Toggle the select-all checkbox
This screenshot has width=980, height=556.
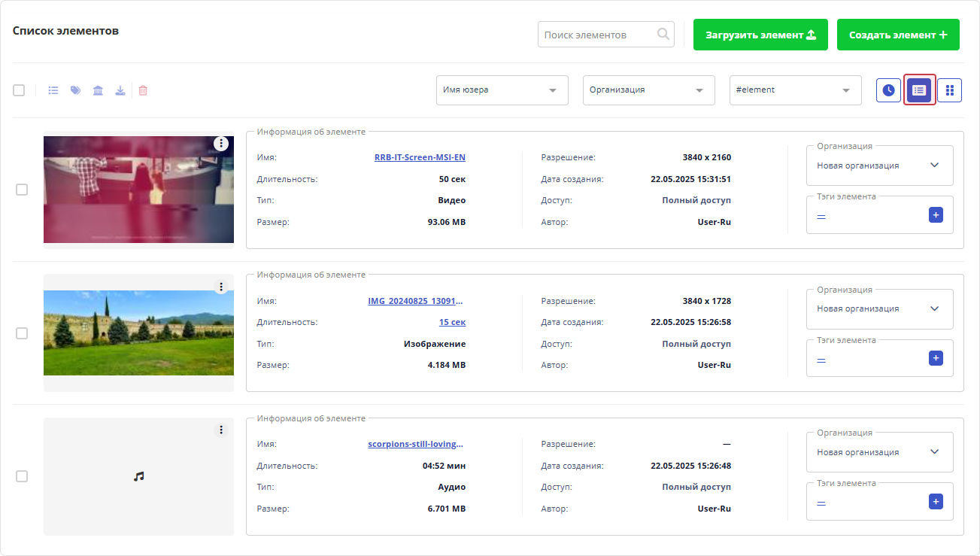(19, 90)
